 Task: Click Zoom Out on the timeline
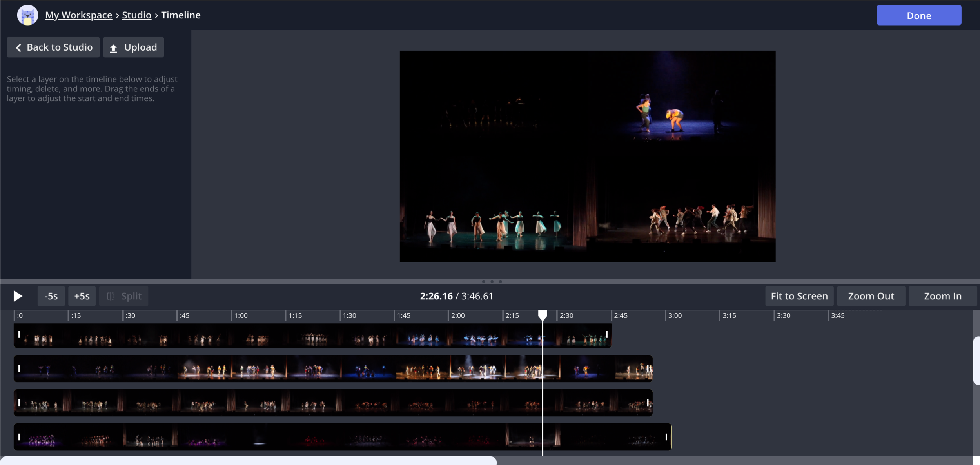(871, 296)
